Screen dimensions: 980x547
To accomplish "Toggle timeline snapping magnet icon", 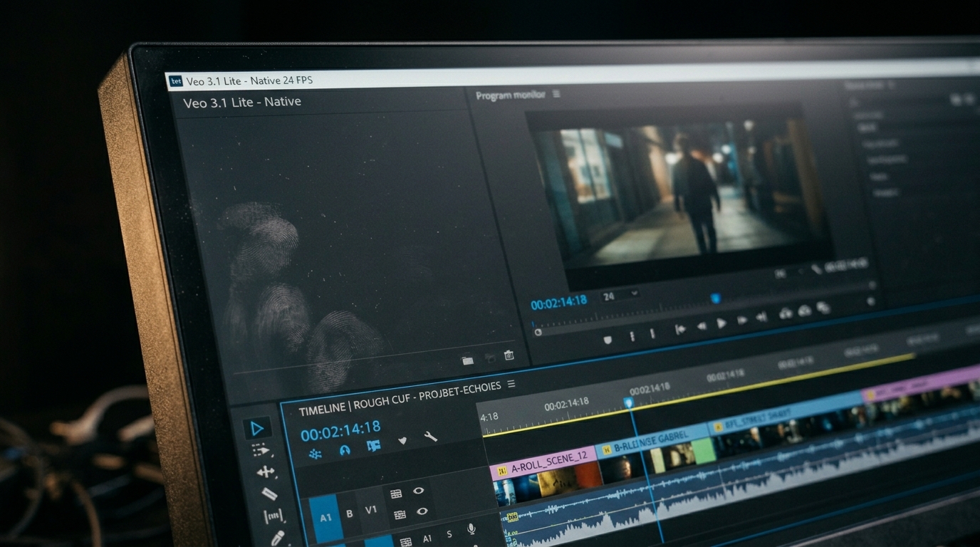I will [x=345, y=450].
